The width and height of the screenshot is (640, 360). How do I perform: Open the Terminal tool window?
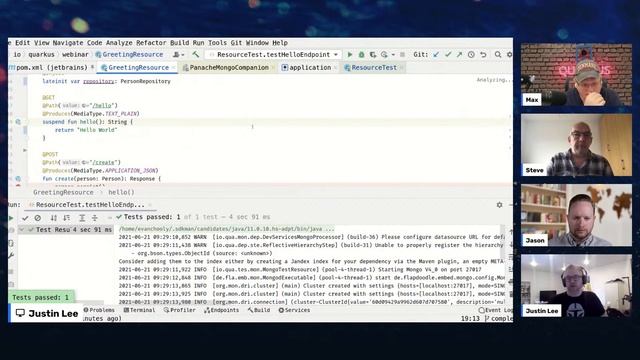(139, 310)
